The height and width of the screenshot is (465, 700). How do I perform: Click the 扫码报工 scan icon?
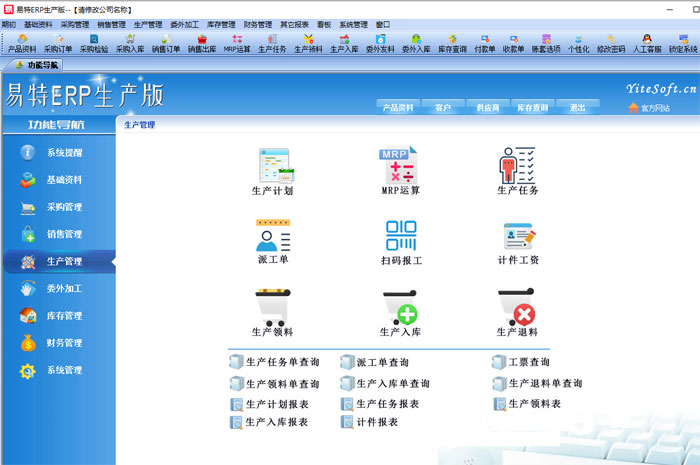click(401, 236)
